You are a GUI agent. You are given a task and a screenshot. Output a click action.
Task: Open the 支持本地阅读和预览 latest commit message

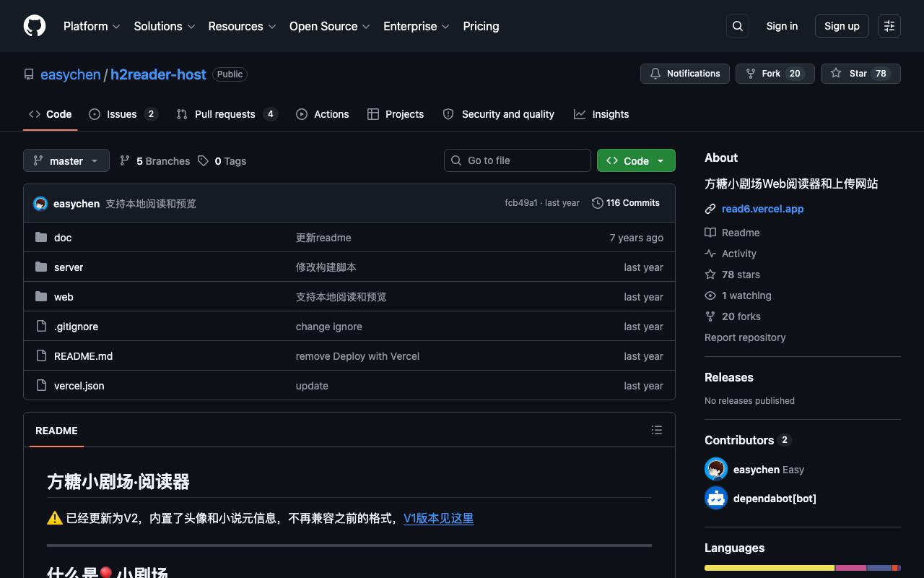click(151, 204)
